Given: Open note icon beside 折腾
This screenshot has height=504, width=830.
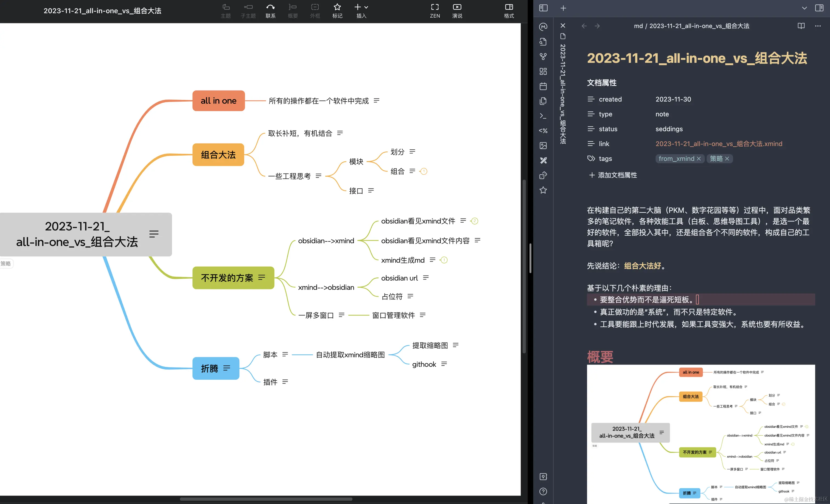Looking at the screenshot, I should 227,368.
